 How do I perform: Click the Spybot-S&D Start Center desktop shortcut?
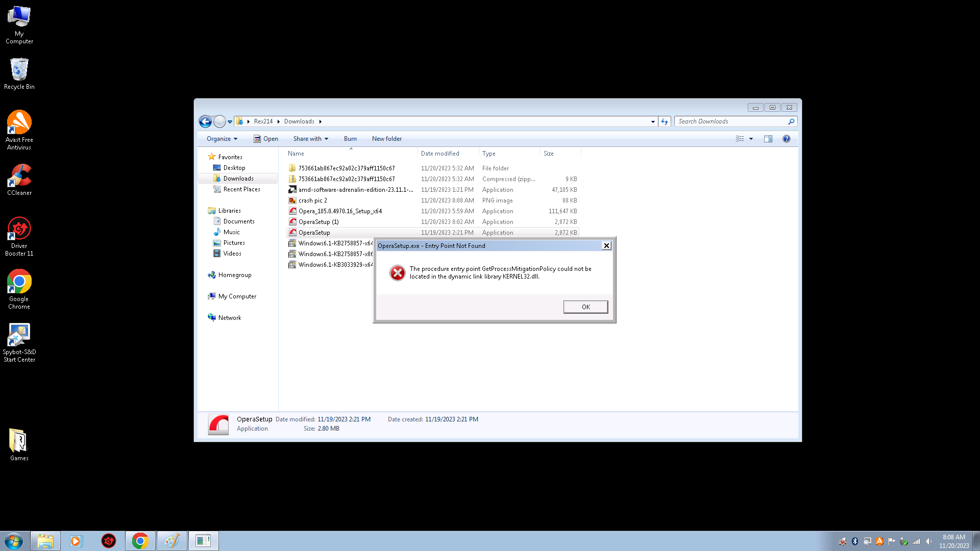19,342
